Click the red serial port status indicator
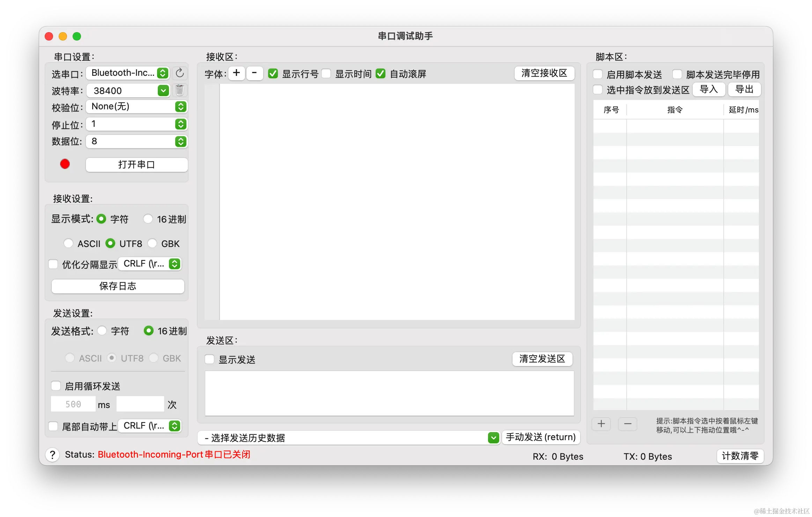The height and width of the screenshot is (517, 812). [x=65, y=164]
